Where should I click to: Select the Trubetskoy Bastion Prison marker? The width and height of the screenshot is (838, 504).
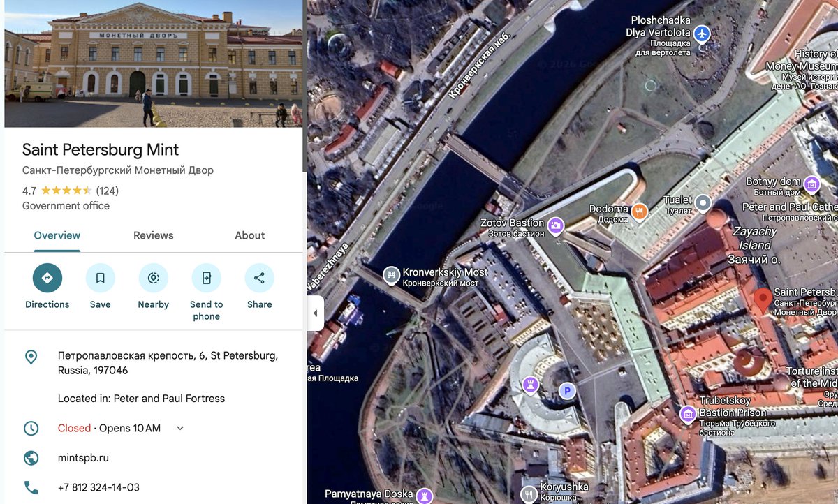pyautogui.click(x=689, y=414)
